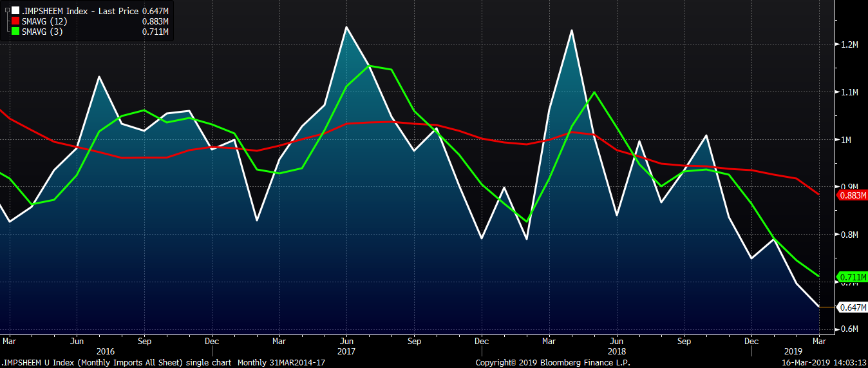Click the white 0.647M last price tag

(x=853, y=307)
